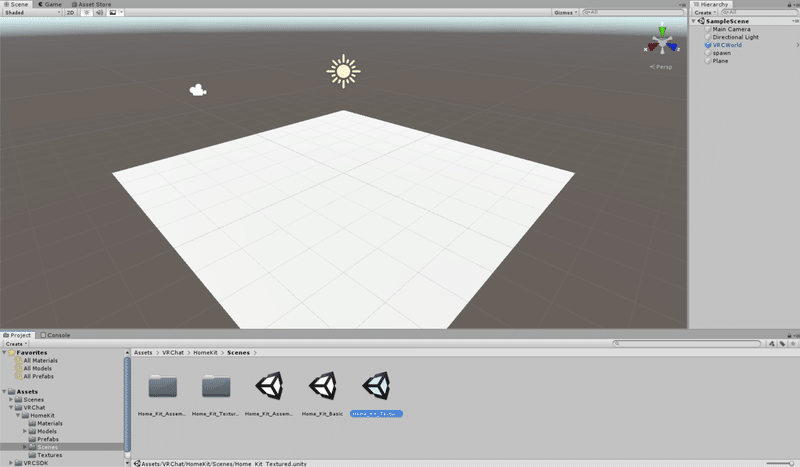Expand the top-level Scenes folder arrow
The width and height of the screenshot is (800, 467).
[11, 400]
